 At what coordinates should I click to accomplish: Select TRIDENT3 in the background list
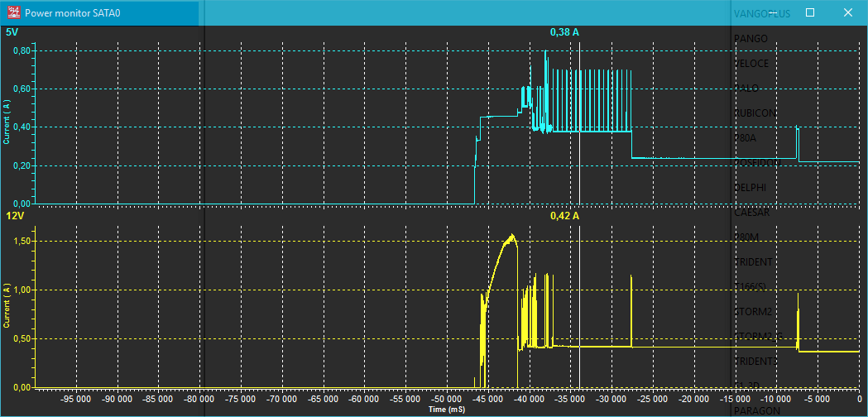tap(755, 361)
